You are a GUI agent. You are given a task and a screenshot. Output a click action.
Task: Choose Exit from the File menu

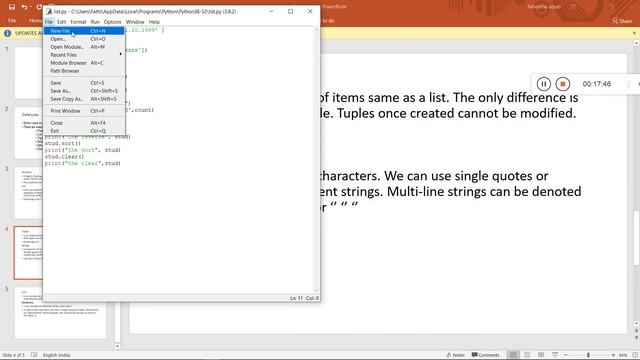pos(84,131)
